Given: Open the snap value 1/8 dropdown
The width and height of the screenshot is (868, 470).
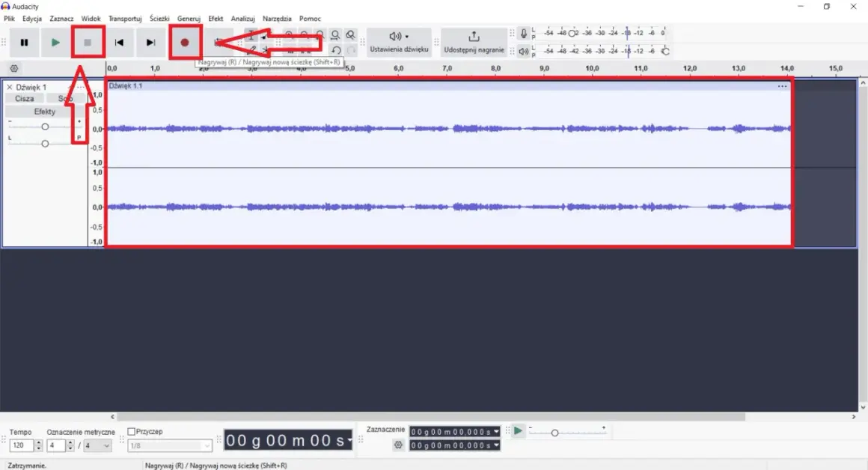Looking at the screenshot, I should coord(170,445).
